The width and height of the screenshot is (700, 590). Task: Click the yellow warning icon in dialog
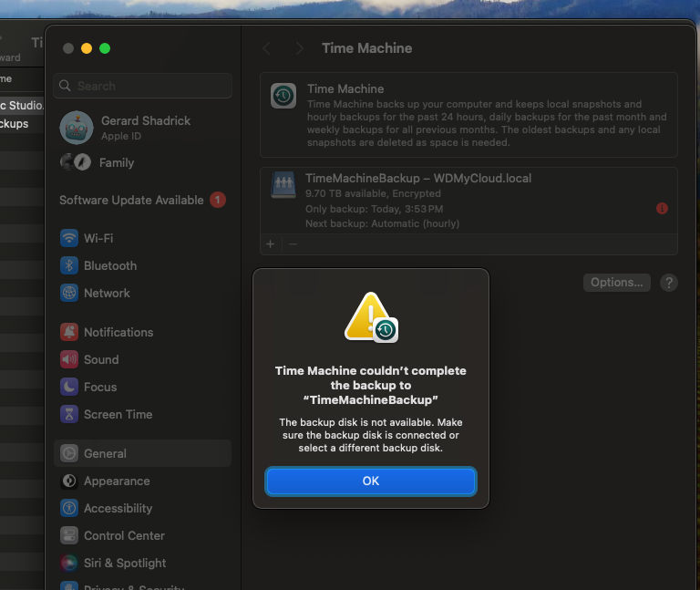pos(371,317)
